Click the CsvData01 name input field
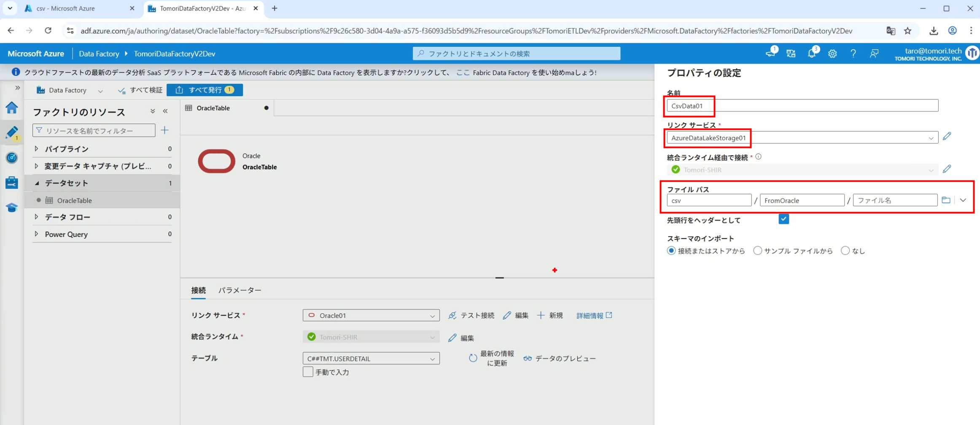 pyautogui.click(x=801, y=106)
